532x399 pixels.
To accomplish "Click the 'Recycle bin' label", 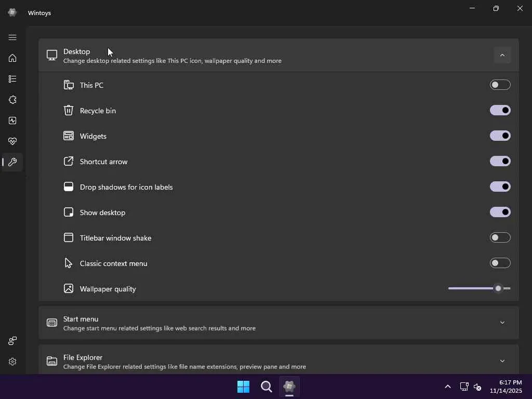I will [98, 111].
